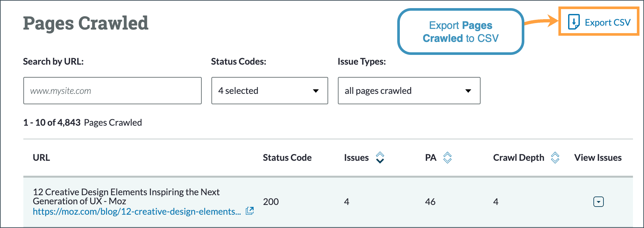Sort by PA using the sort arrows
This screenshot has width=644, height=228.
coord(447,158)
